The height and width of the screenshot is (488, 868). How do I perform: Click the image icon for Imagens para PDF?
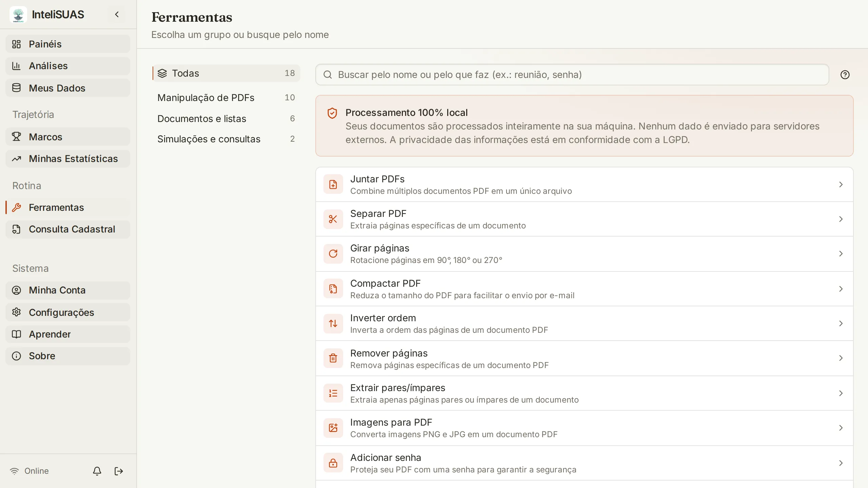pos(333,428)
